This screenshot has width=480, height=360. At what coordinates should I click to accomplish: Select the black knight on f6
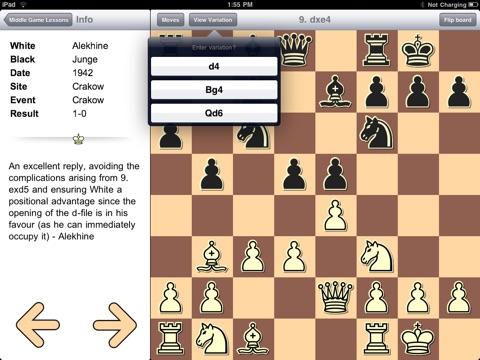click(377, 132)
